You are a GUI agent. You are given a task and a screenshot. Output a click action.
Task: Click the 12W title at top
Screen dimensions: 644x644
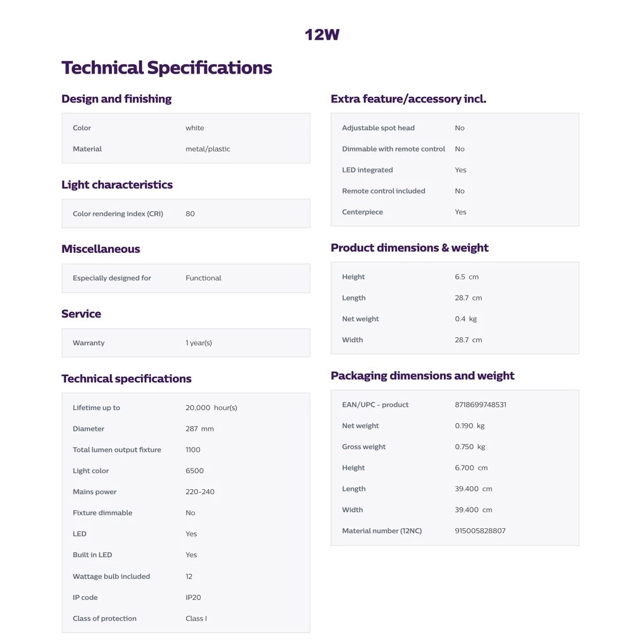pos(322,35)
